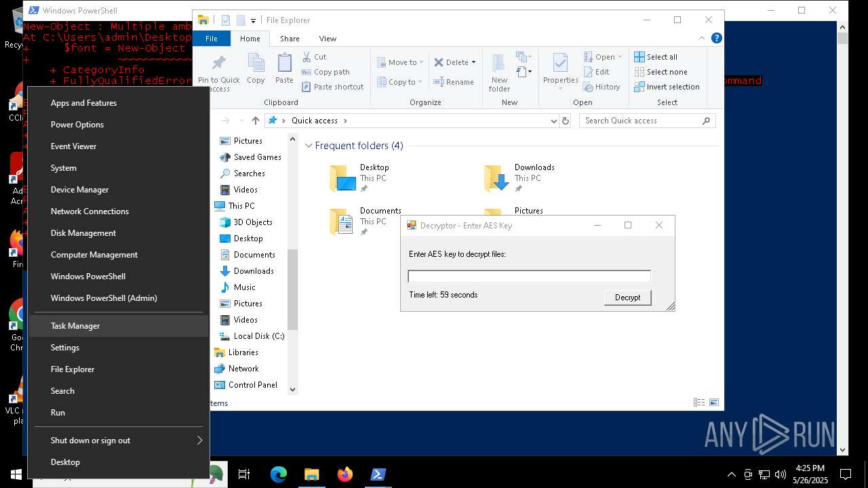Image resolution: width=868 pixels, height=488 pixels.
Task: Open Power Options from menu
Action: (119, 125)
